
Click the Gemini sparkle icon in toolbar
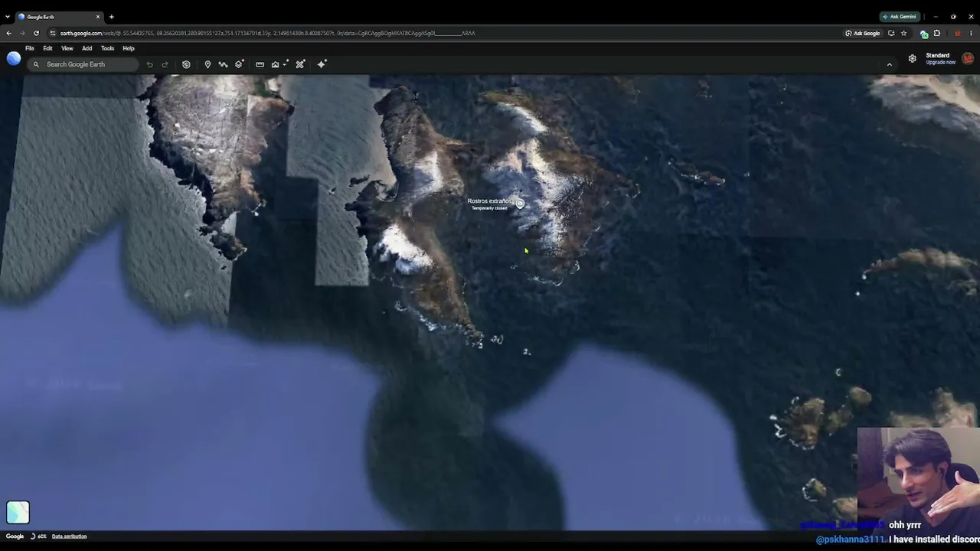322,64
